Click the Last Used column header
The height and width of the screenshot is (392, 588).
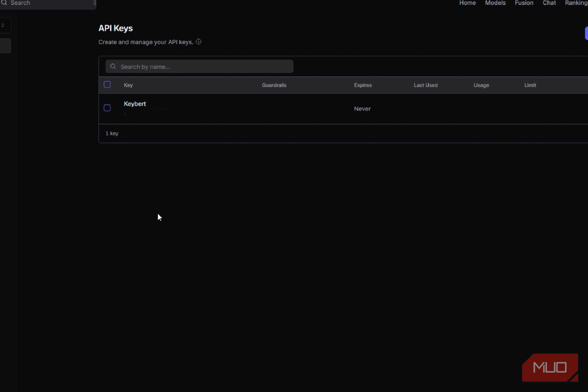tap(426, 85)
